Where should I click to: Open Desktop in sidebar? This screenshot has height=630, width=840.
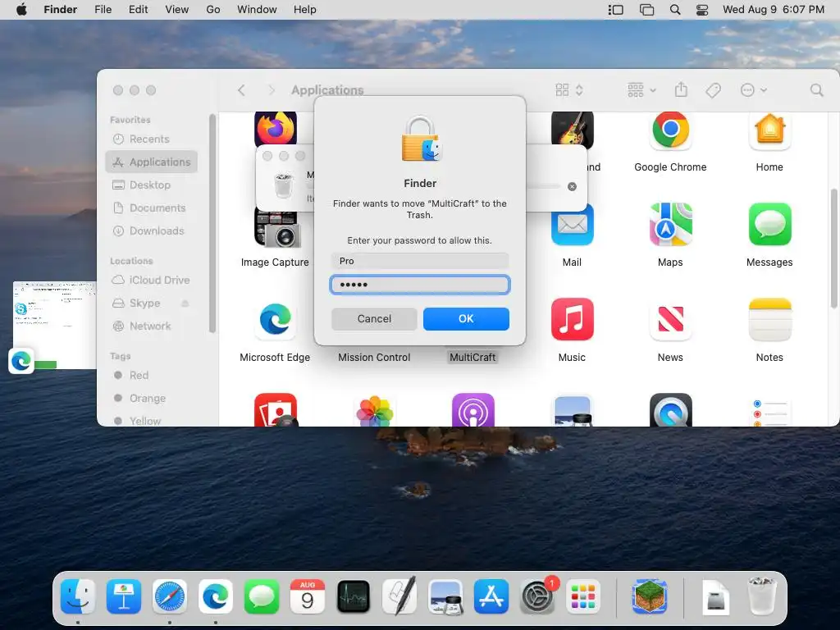tap(152, 185)
